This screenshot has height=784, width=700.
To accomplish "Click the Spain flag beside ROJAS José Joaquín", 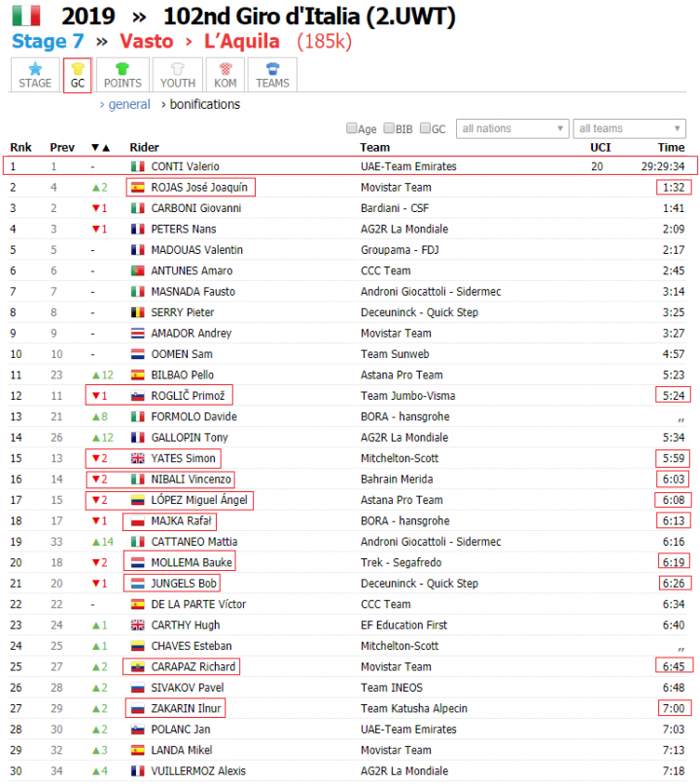I will coord(137,188).
